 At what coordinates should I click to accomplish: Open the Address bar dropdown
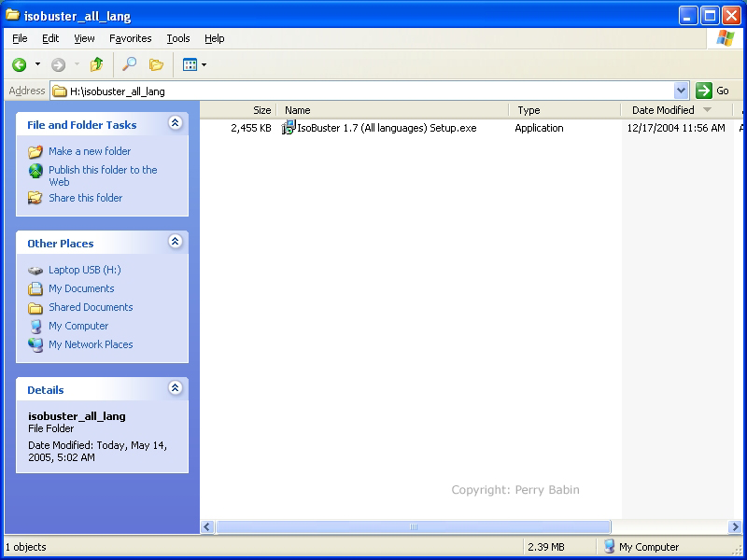[681, 91]
